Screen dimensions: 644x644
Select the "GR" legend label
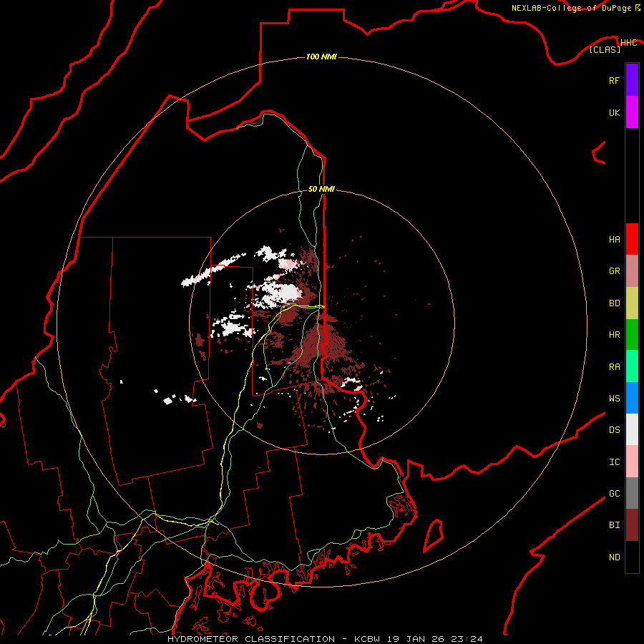tap(614, 271)
